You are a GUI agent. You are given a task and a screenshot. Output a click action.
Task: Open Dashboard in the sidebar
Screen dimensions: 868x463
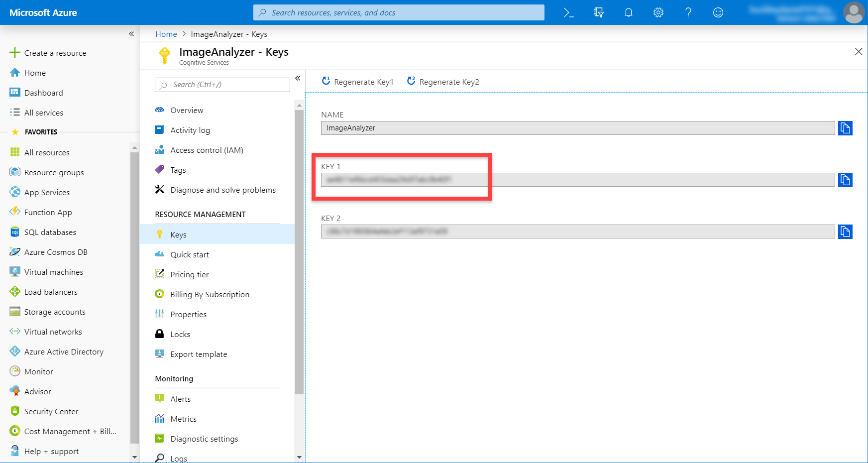[x=36, y=93]
